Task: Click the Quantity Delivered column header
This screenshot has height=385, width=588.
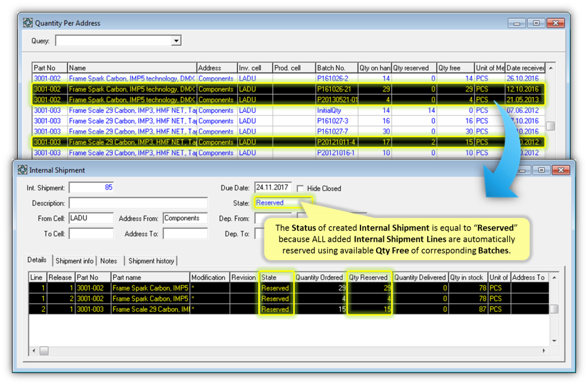Action: click(420, 277)
